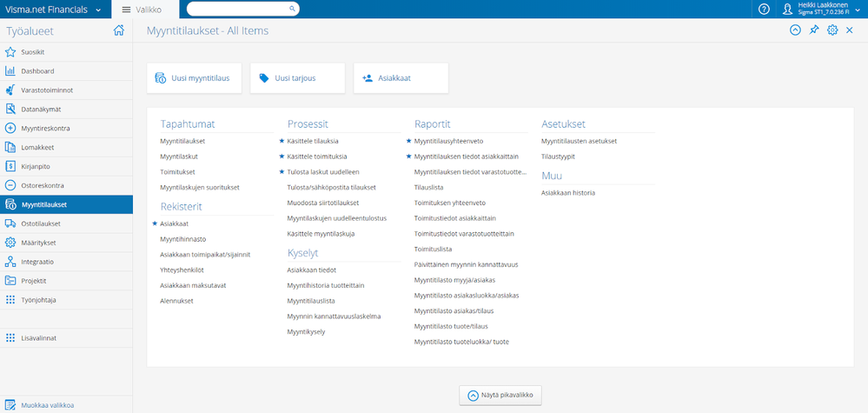This screenshot has width=868, height=413.
Task: Open Varastotoiminnot sidebar icon
Action: [x=10, y=90]
